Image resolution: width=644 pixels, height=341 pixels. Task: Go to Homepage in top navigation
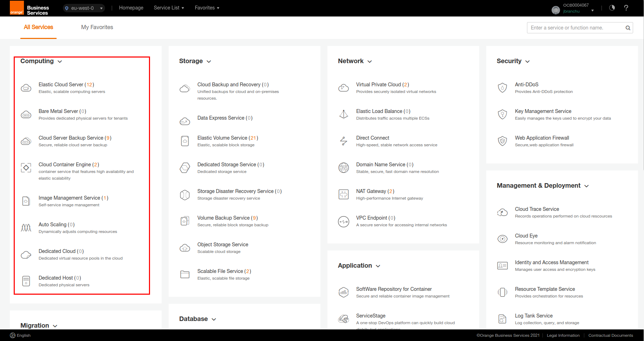tap(131, 8)
